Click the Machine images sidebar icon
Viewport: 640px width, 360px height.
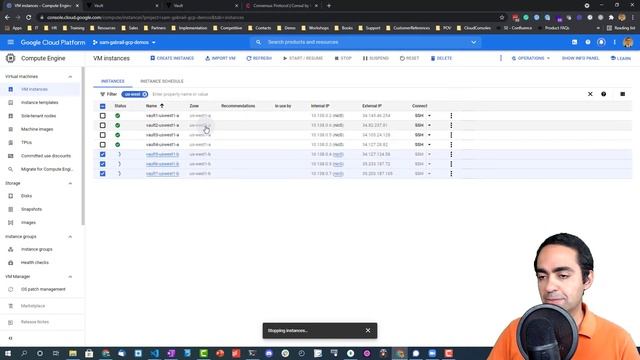click(x=11, y=129)
